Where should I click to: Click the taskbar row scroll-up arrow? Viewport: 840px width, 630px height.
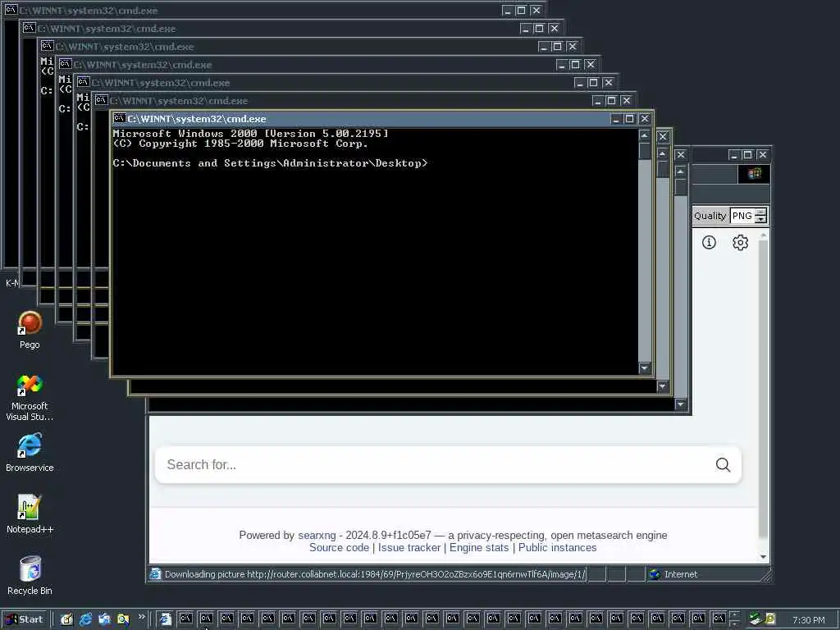tap(734, 615)
